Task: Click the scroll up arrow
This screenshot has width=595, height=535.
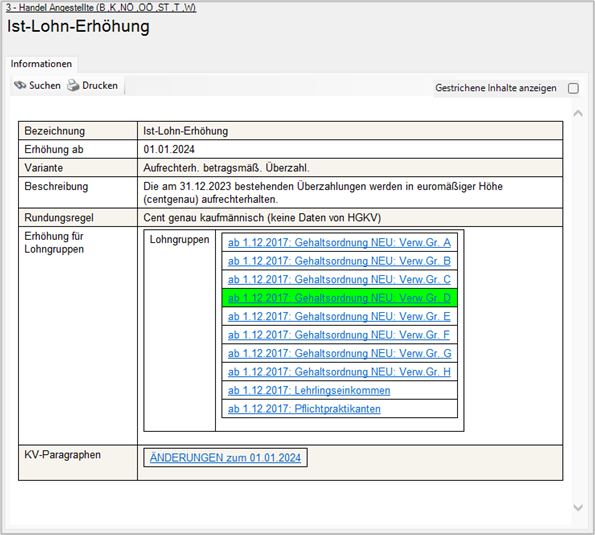Action: click(x=578, y=113)
